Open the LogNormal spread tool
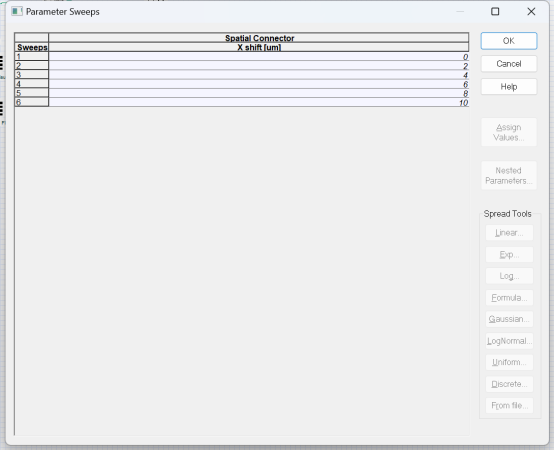Viewport: 554px width, 450px height. [509, 341]
